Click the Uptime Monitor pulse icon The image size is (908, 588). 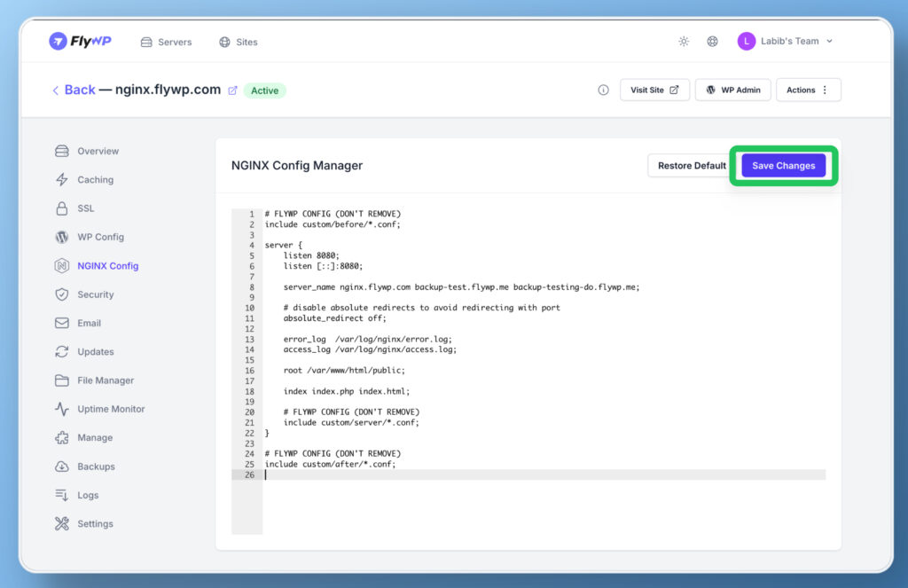(x=62, y=409)
